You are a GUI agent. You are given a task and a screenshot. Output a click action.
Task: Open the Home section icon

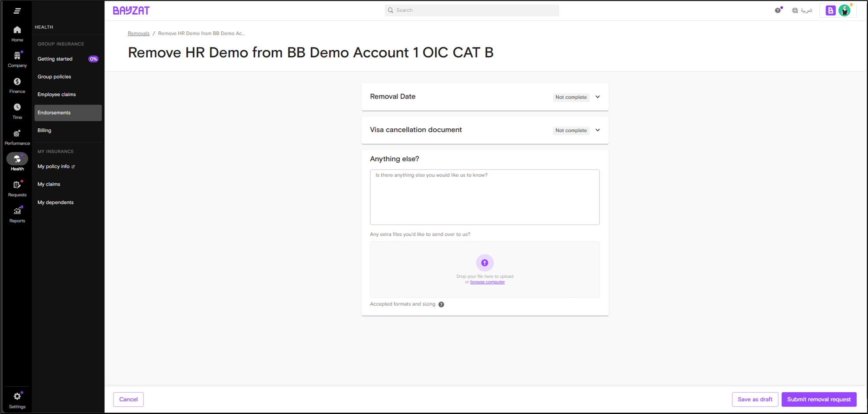17,30
